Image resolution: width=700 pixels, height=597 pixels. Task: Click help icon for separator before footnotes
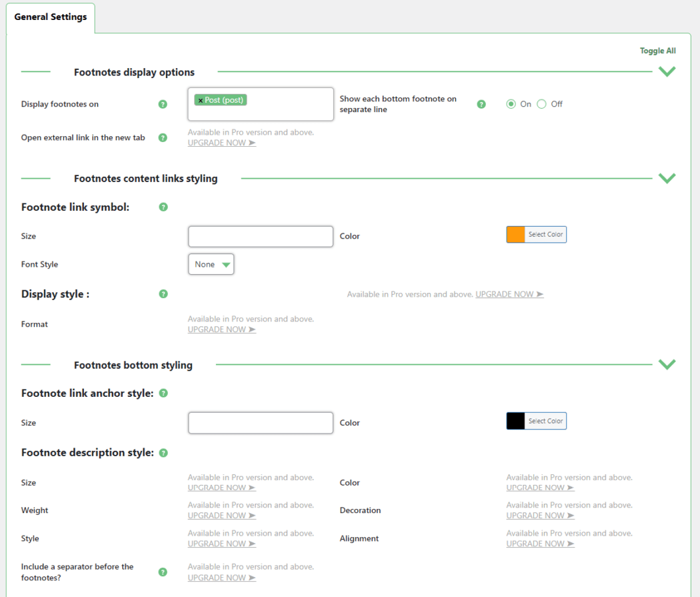pyautogui.click(x=163, y=572)
